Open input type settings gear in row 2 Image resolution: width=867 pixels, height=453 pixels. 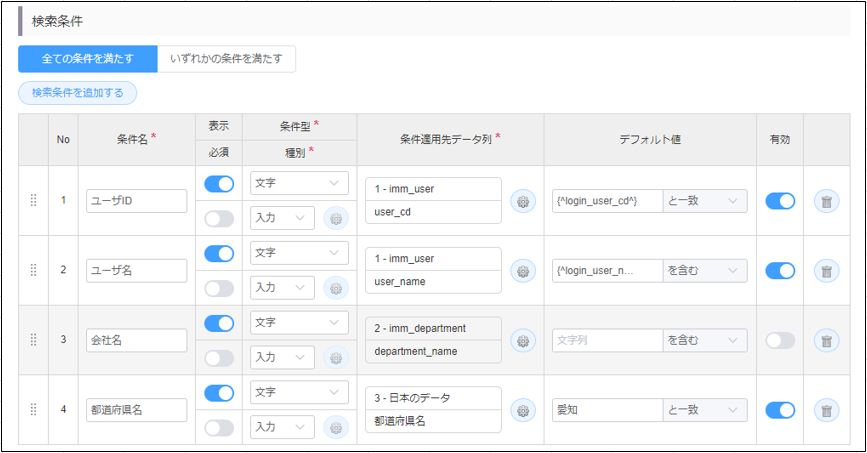(336, 288)
